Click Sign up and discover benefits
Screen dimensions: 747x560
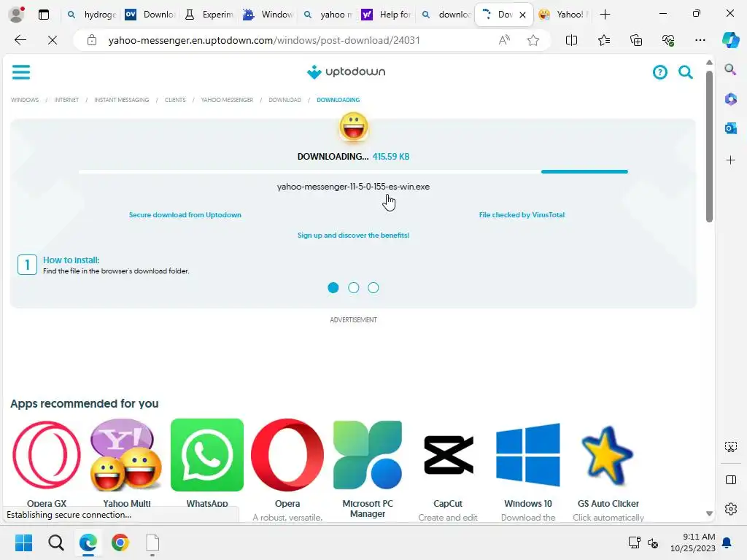pyautogui.click(x=354, y=236)
